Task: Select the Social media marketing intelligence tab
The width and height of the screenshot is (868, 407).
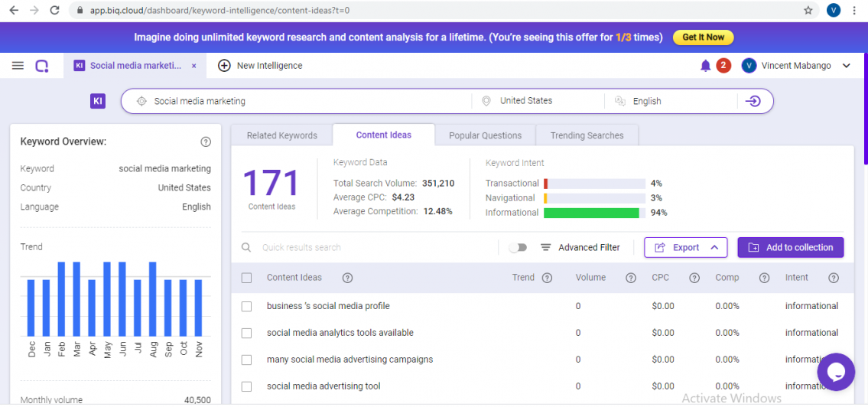Action: (135, 65)
